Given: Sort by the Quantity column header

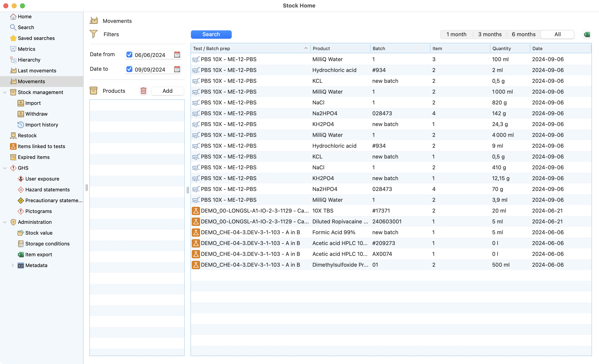Looking at the screenshot, I should [x=501, y=48].
